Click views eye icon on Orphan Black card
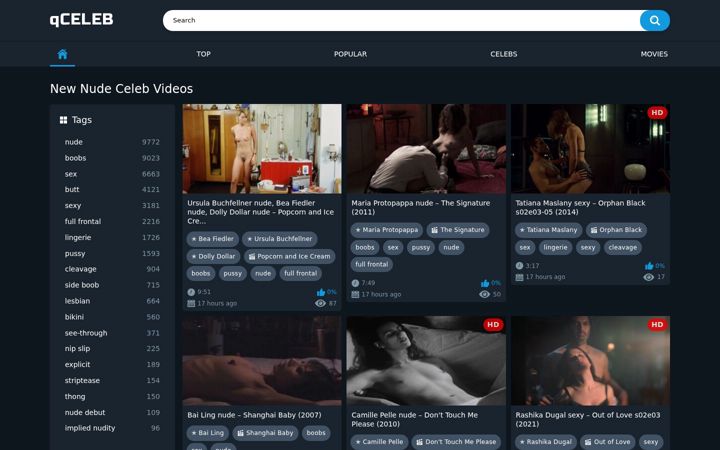The image size is (720, 450). (648, 277)
